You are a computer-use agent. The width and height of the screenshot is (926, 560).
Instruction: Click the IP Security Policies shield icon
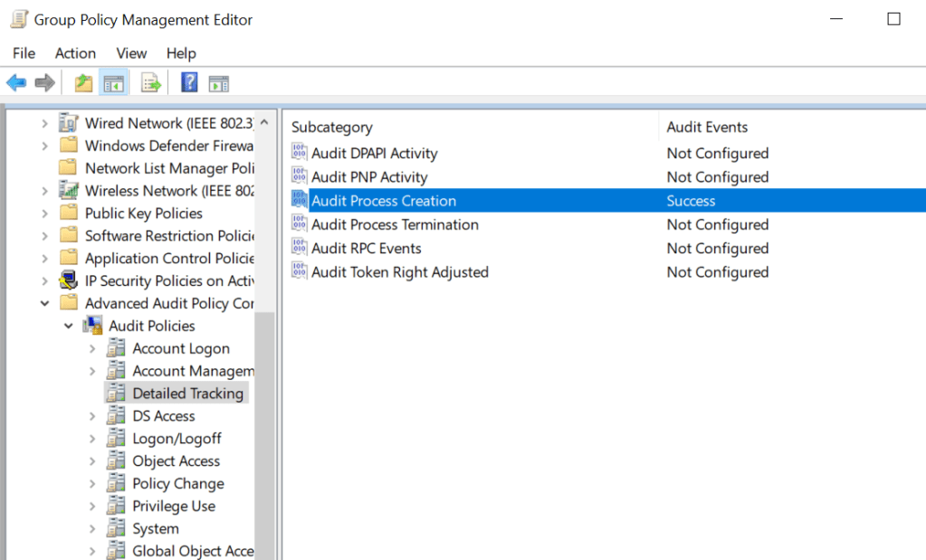[x=68, y=280]
